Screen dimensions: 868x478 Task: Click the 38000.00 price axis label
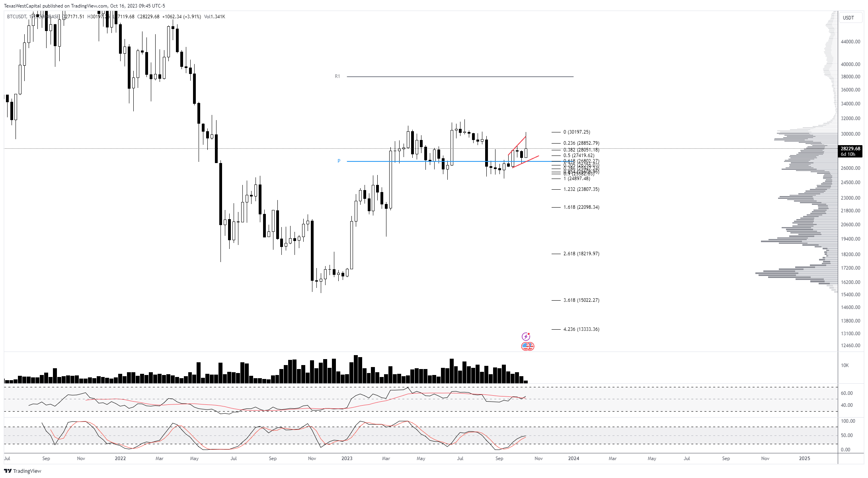(x=850, y=77)
